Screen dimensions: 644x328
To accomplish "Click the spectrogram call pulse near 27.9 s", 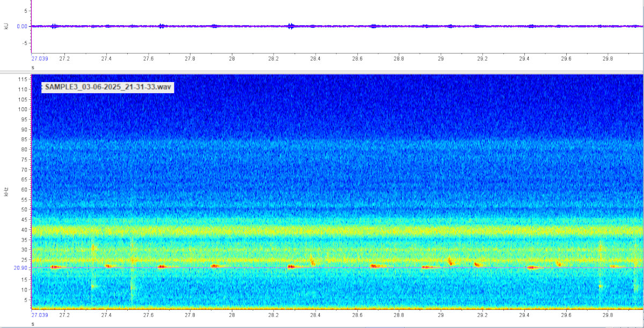I will [215, 266].
